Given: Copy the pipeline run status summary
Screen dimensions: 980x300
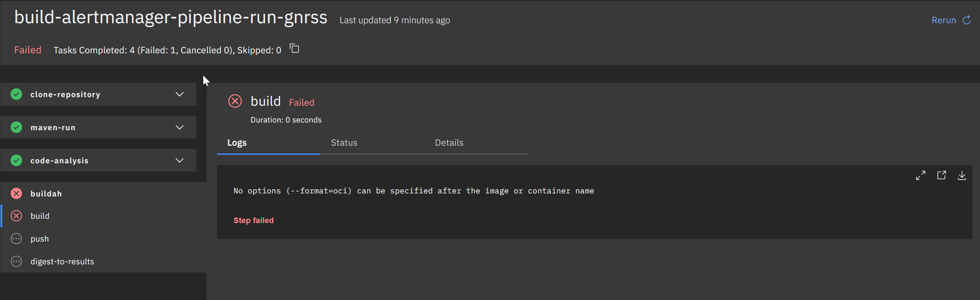Looking at the screenshot, I should click(294, 49).
